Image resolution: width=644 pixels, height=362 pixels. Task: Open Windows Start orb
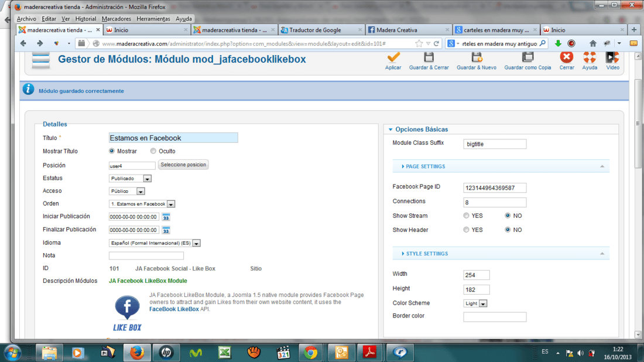click(13, 353)
